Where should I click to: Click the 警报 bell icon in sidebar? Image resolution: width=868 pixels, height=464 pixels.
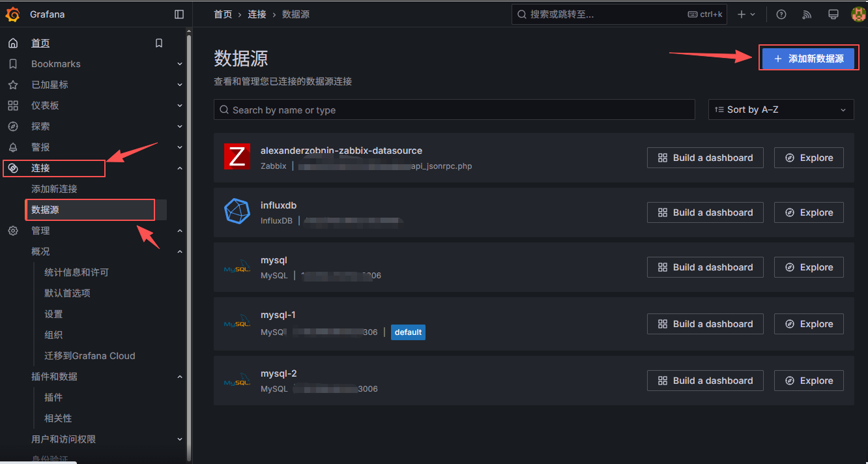pos(13,147)
